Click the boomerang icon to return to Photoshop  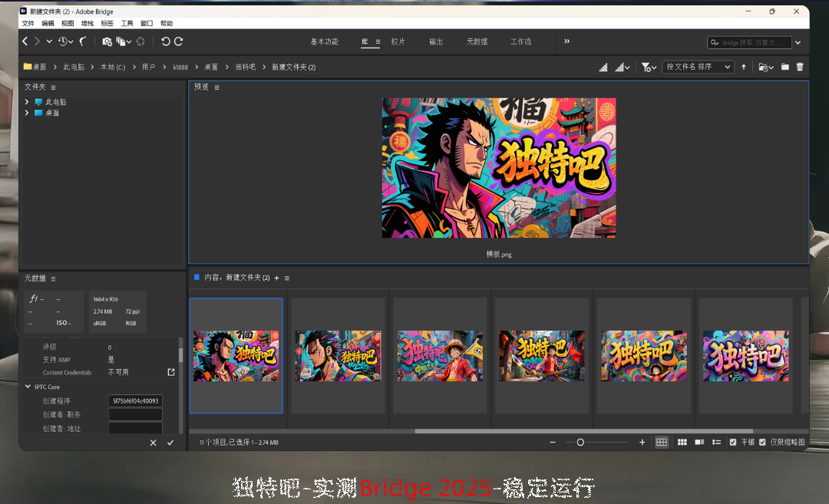(83, 41)
